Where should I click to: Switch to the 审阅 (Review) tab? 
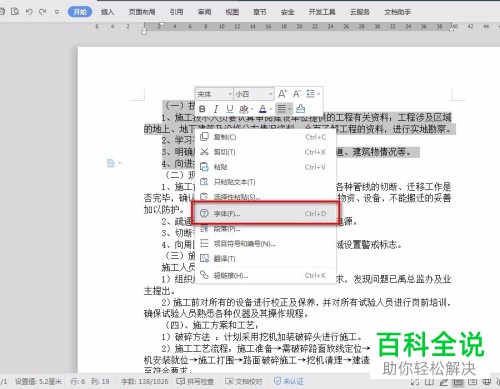pyautogui.click(x=204, y=12)
